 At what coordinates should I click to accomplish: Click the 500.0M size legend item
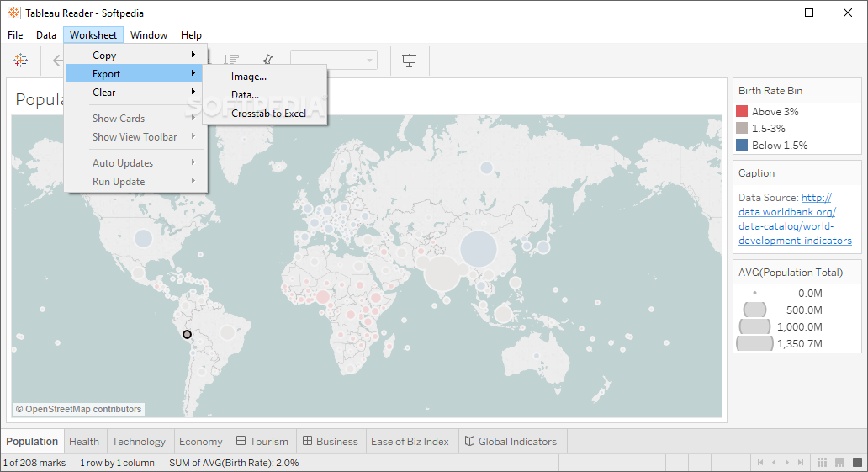(x=781, y=310)
